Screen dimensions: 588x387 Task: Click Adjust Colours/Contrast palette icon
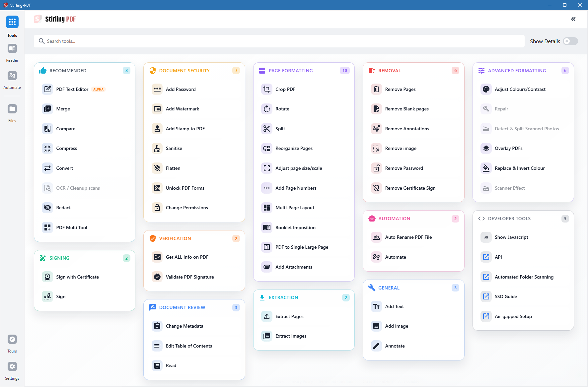coord(486,89)
